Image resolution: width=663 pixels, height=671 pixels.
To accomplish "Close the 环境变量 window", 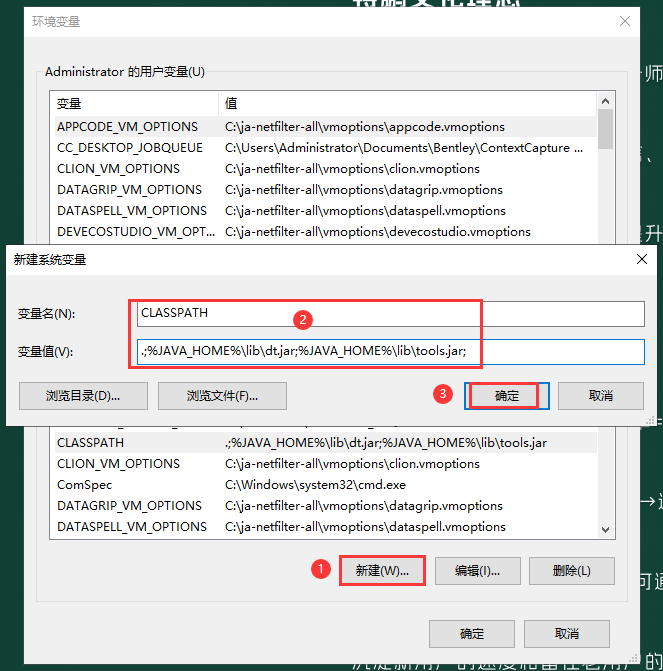I will coord(625,21).
